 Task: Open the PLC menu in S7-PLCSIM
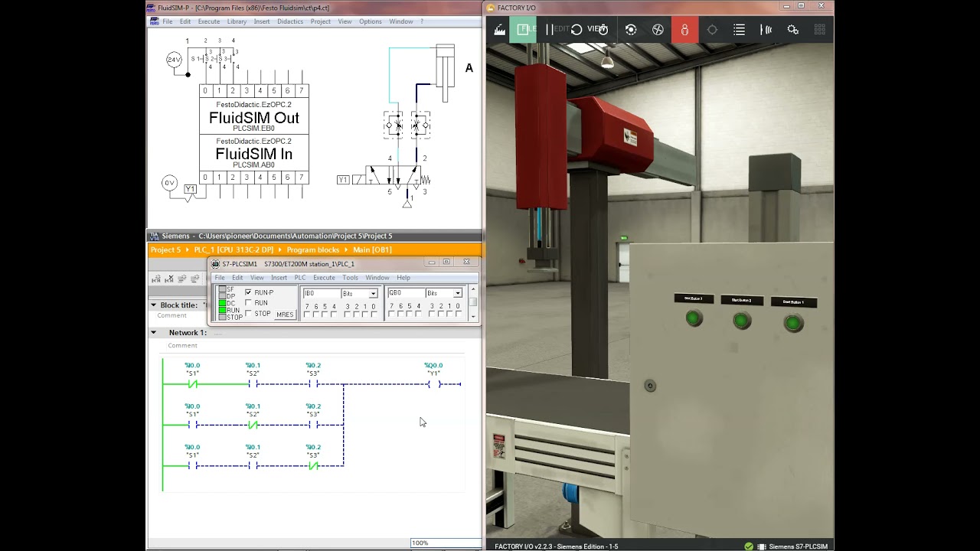click(x=300, y=278)
